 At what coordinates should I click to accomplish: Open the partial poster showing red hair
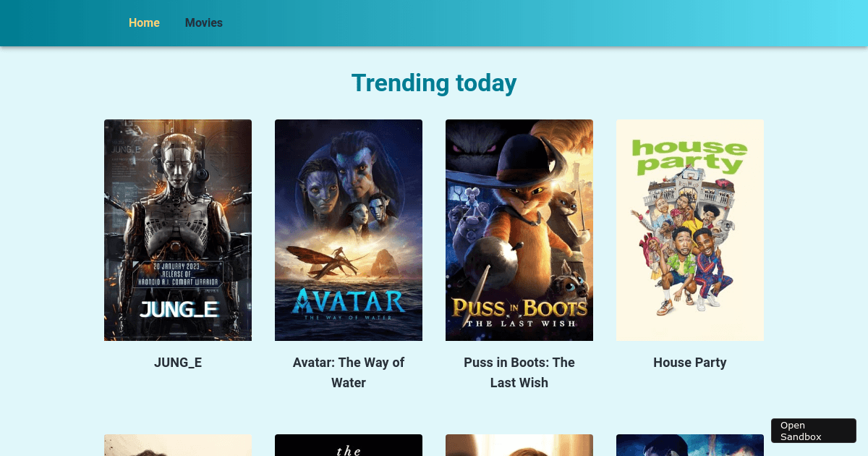pos(519,445)
